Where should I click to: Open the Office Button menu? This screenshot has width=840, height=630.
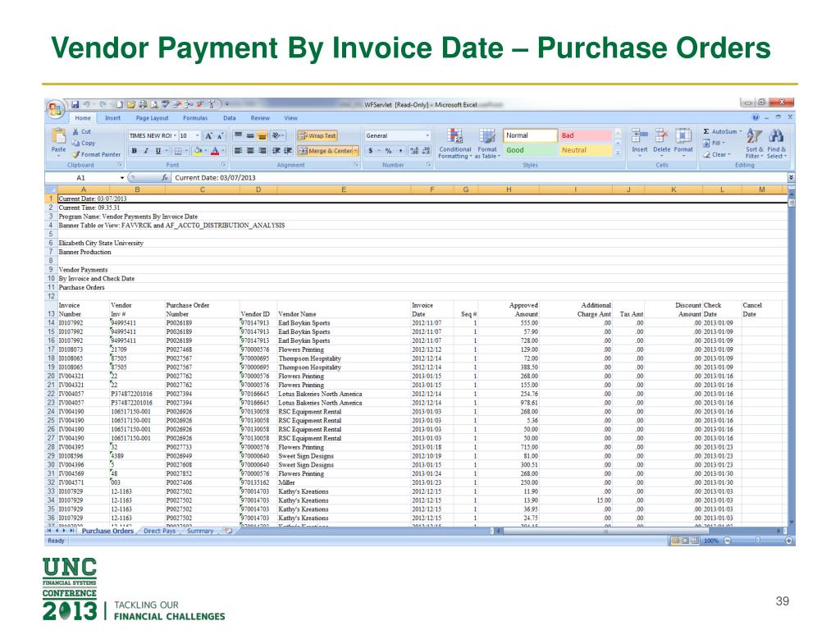click(x=55, y=109)
